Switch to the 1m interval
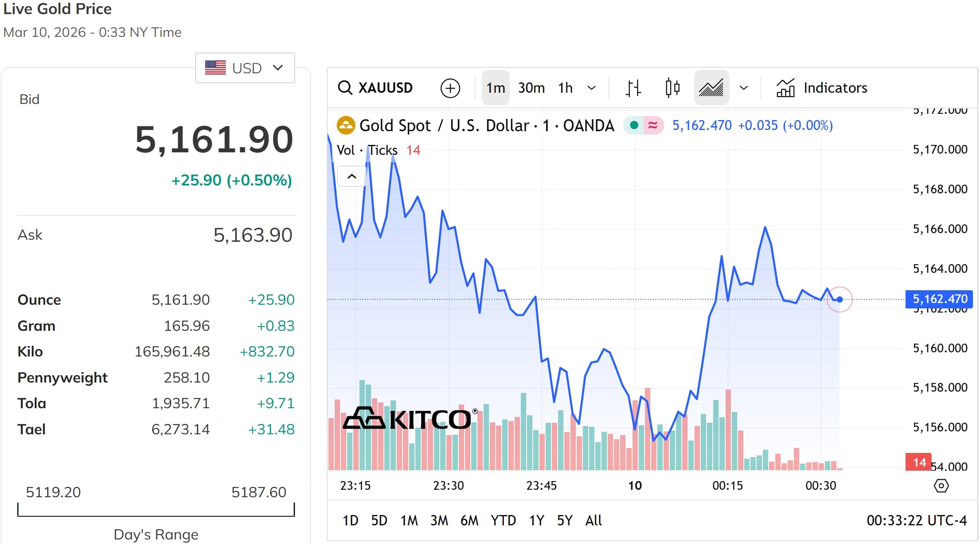The image size is (980, 544). 496,88
